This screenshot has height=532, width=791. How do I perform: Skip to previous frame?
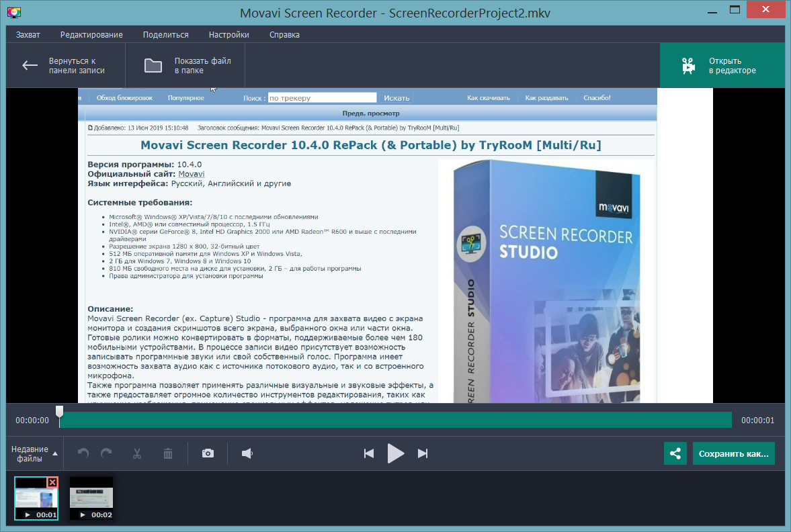click(368, 453)
